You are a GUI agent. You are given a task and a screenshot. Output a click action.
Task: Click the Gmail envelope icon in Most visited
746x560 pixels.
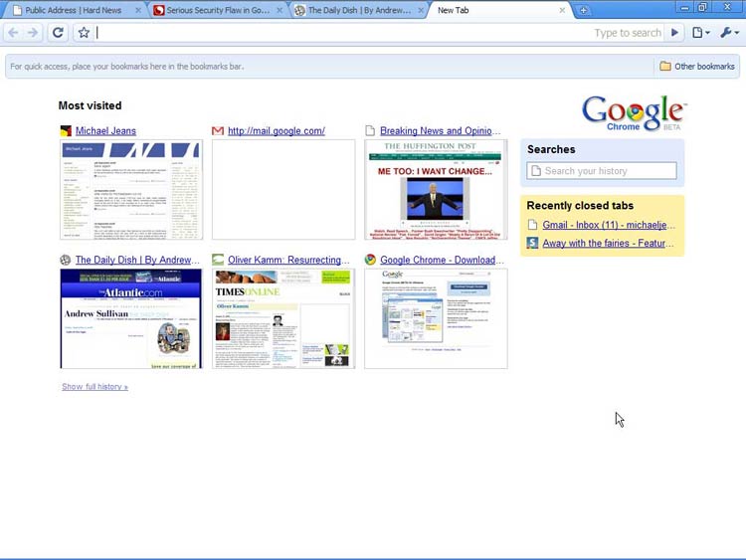pos(218,131)
